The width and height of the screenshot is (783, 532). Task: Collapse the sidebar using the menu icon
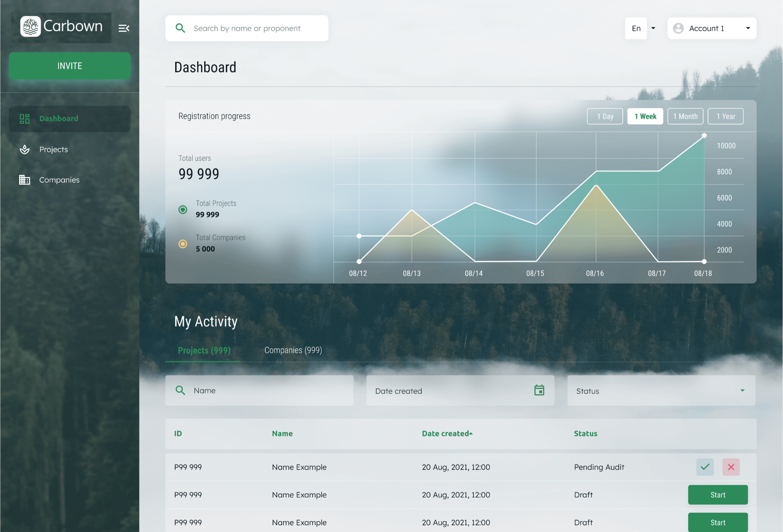[x=124, y=28]
